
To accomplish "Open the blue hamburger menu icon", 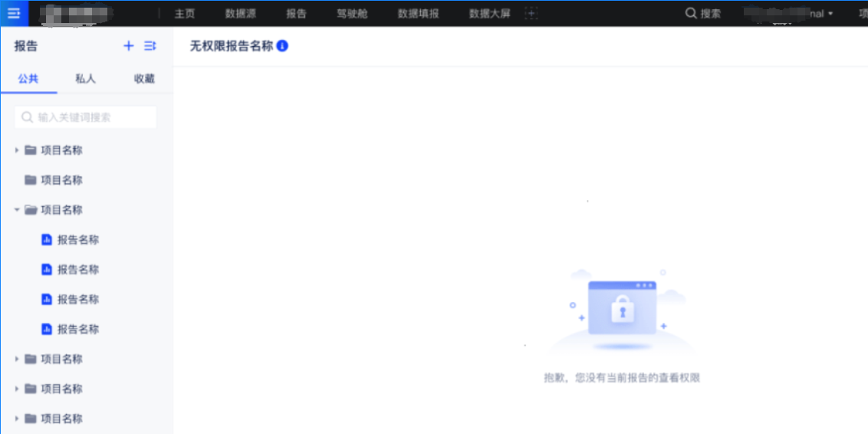I will pos(14,13).
